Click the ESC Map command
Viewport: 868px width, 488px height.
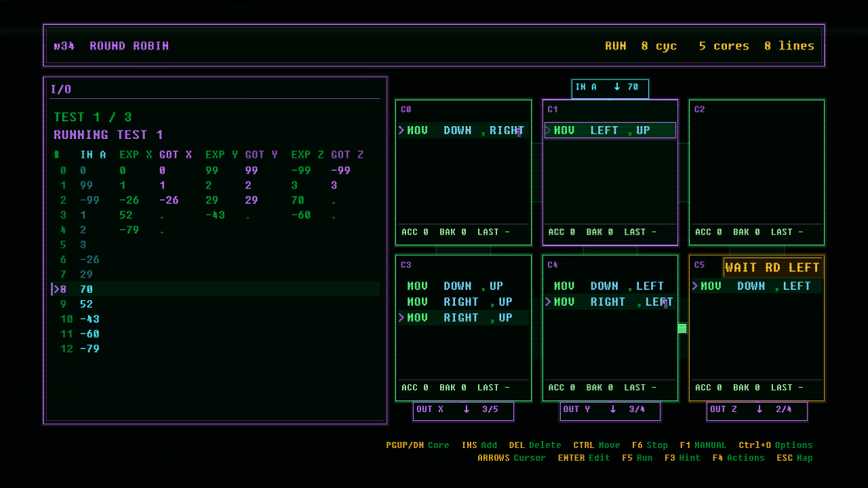pos(795,458)
